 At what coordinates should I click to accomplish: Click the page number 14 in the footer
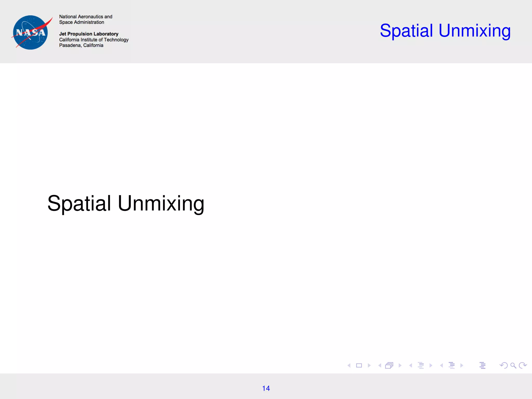pos(266,388)
